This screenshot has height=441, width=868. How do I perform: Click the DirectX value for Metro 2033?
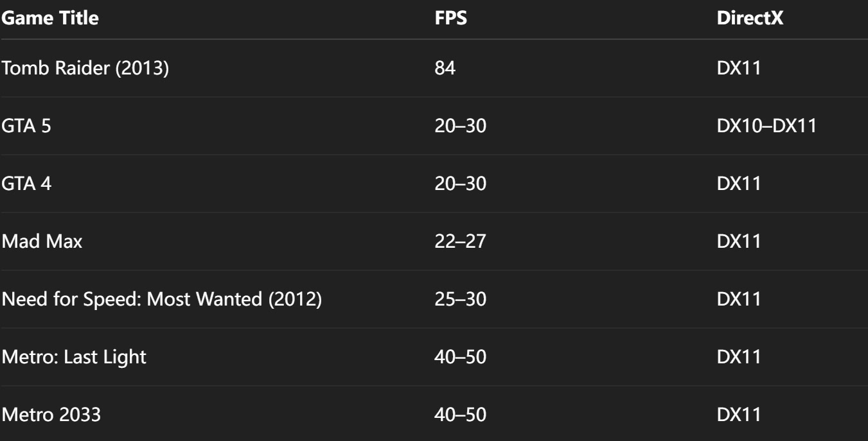click(x=739, y=415)
